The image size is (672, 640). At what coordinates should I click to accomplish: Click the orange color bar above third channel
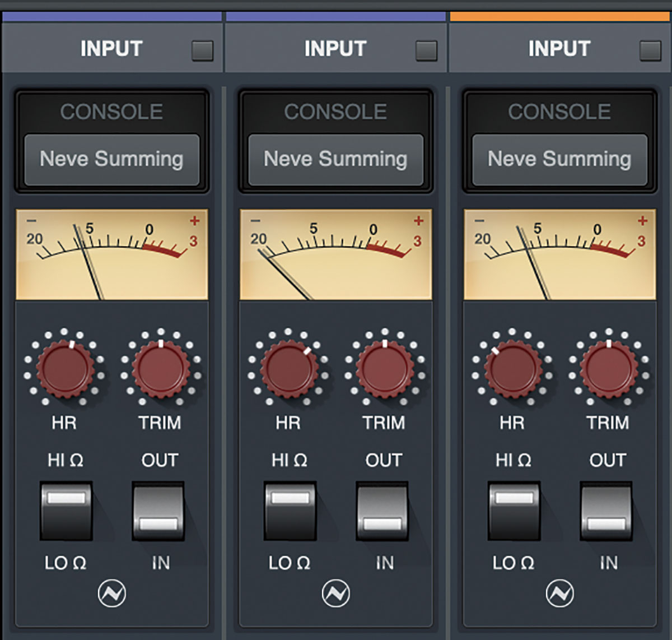(x=560, y=17)
